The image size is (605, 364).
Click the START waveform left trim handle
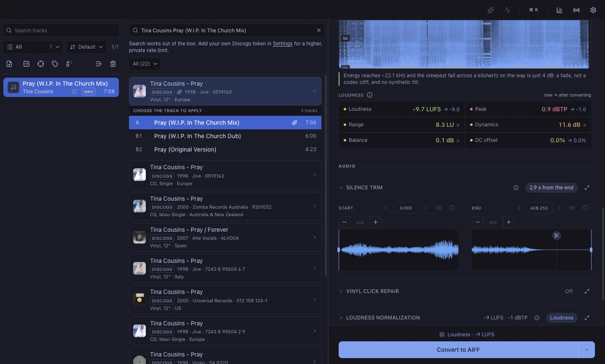[339, 250]
